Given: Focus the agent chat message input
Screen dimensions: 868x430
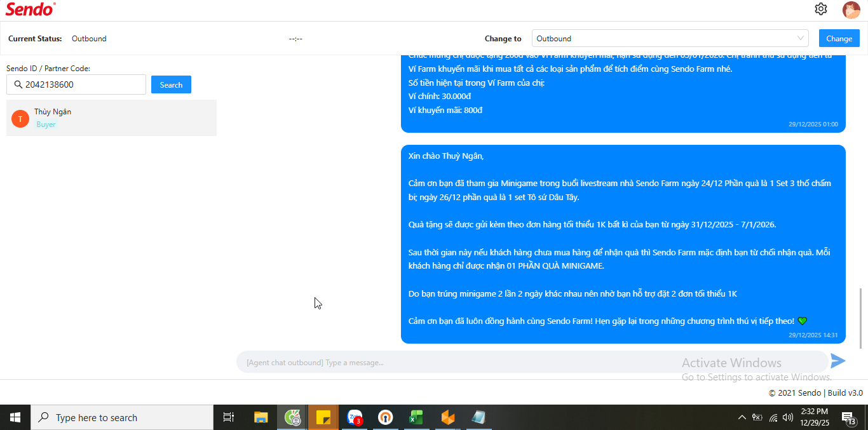Looking at the screenshot, I should coord(532,362).
